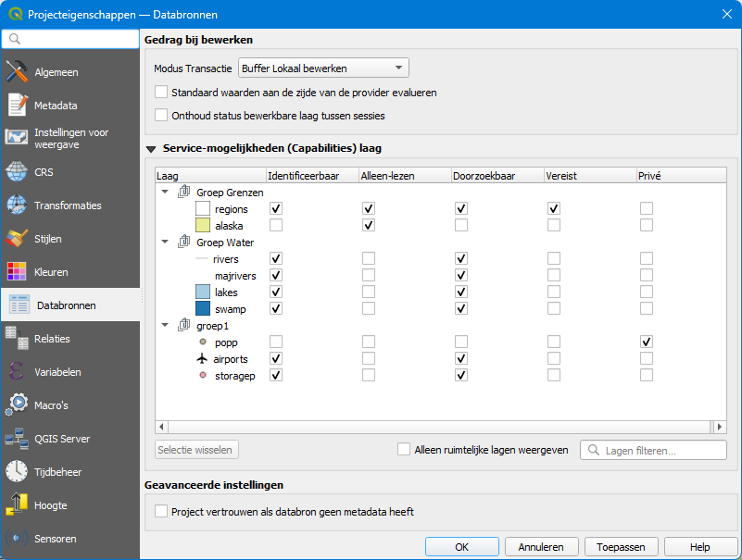Click the popp point symbol icon
The height and width of the screenshot is (560, 742).
203,342
